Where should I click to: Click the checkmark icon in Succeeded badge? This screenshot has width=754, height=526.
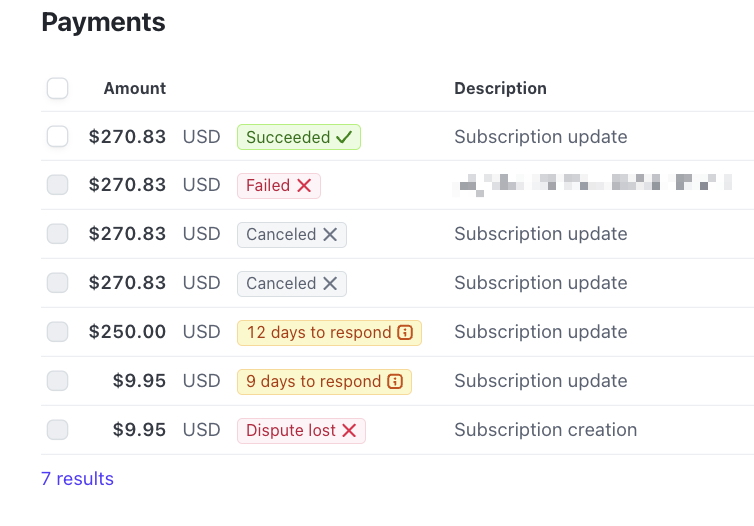(344, 138)
